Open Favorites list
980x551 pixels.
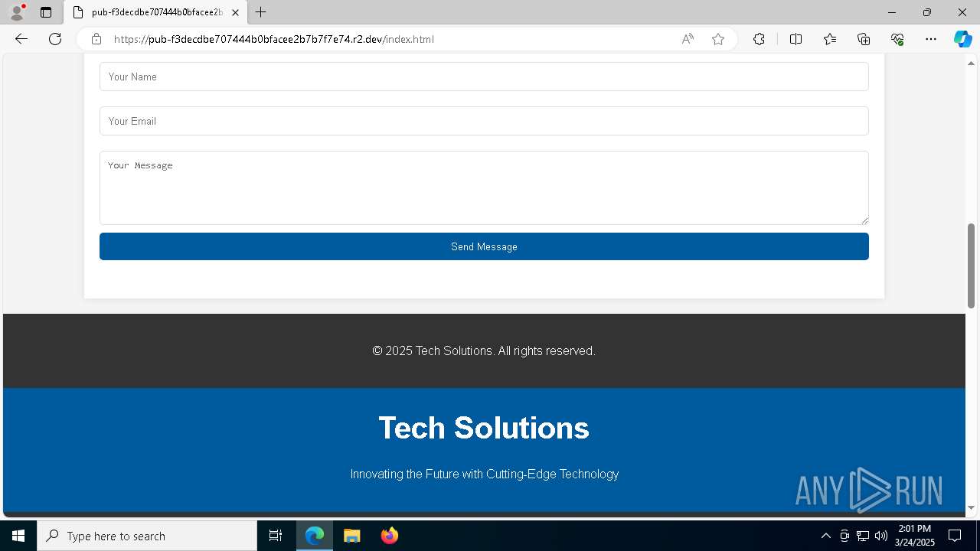[x=830, y=39]
